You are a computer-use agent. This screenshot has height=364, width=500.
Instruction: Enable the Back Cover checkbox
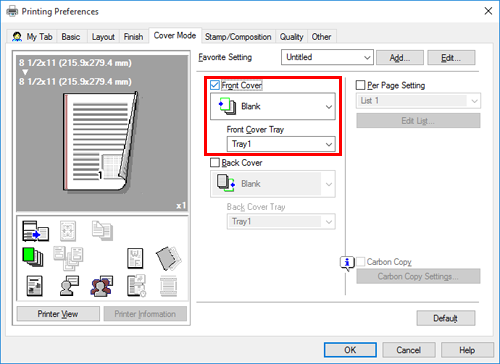[x=215, y=163]
